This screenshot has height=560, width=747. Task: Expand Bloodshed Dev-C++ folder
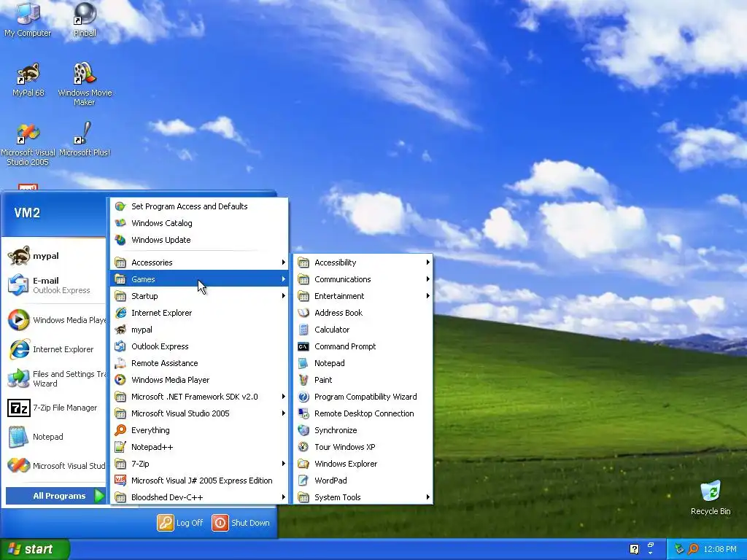(199, 497)
